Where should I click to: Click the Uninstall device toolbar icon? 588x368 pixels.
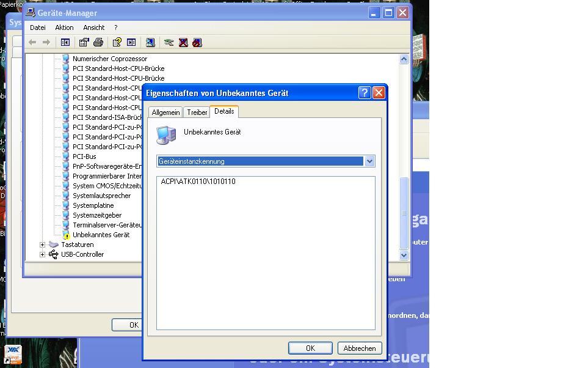pyautogui.click(x=183, y=42)
